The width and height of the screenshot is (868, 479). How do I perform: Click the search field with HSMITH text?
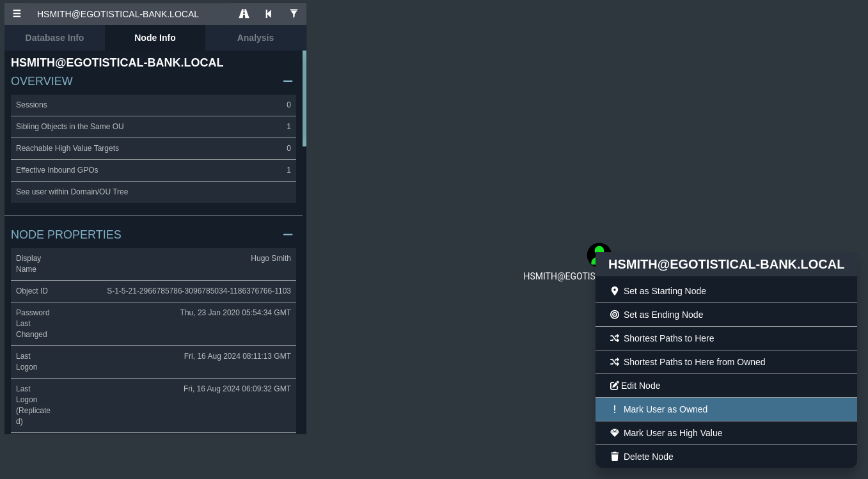[x=130, y=13]
